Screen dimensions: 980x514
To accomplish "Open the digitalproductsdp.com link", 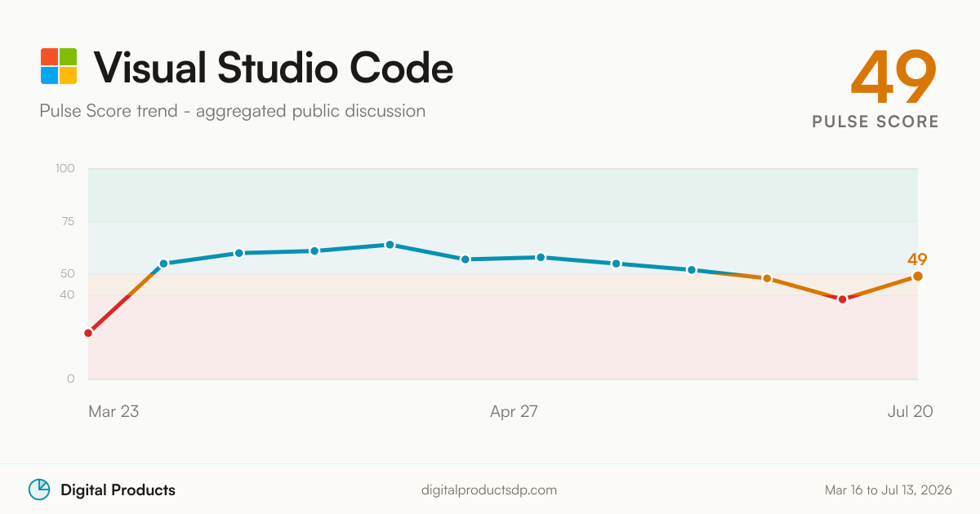I will [489, 490].
